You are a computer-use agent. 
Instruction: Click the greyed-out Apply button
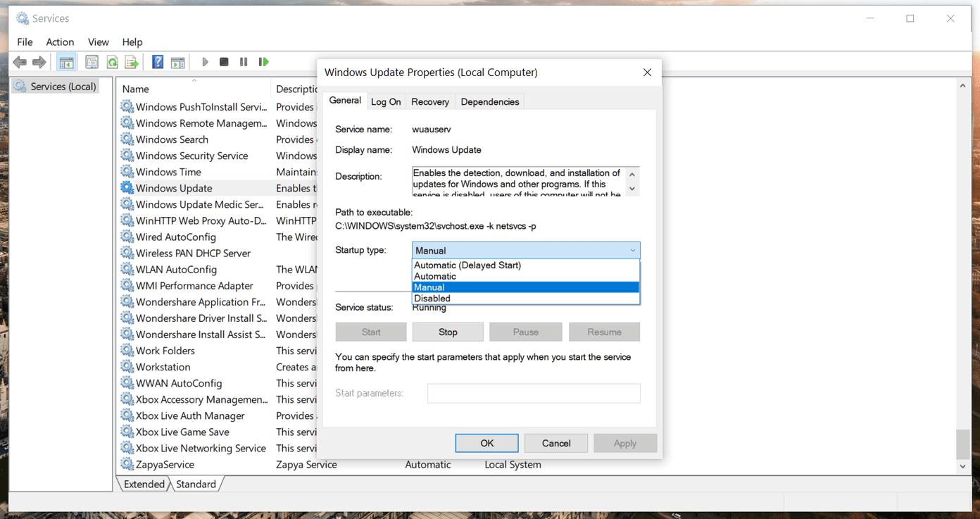[x=625, y=443]
